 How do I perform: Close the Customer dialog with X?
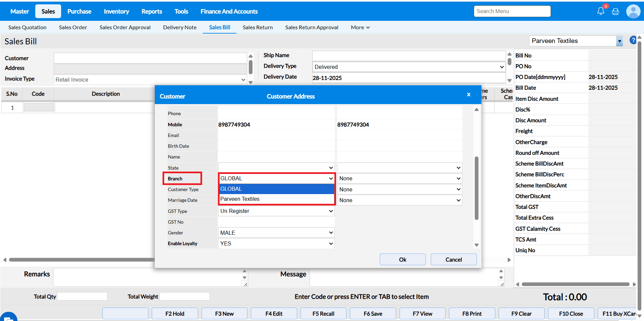pos(468,95)
